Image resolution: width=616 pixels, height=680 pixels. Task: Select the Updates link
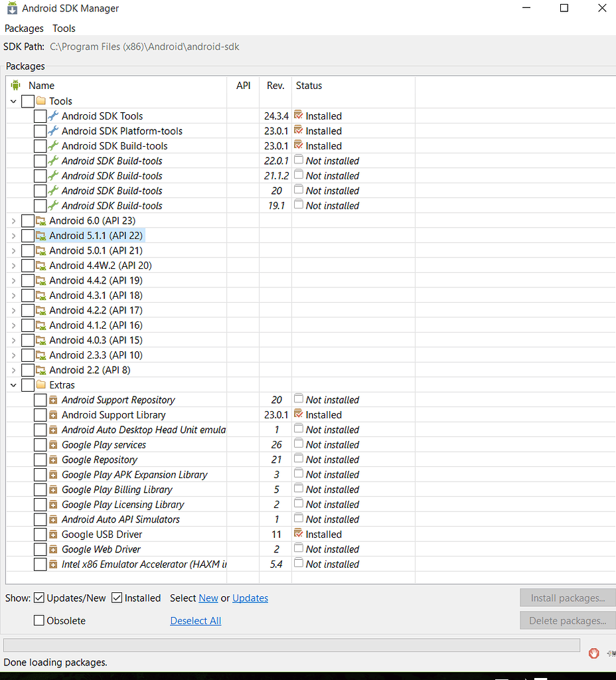[x=250, y=598]
